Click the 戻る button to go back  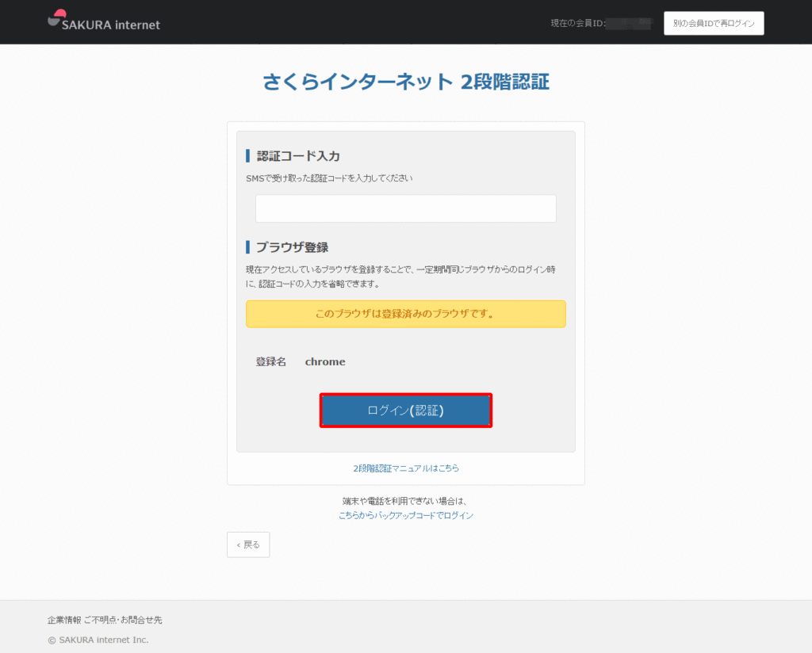(247, 544)
